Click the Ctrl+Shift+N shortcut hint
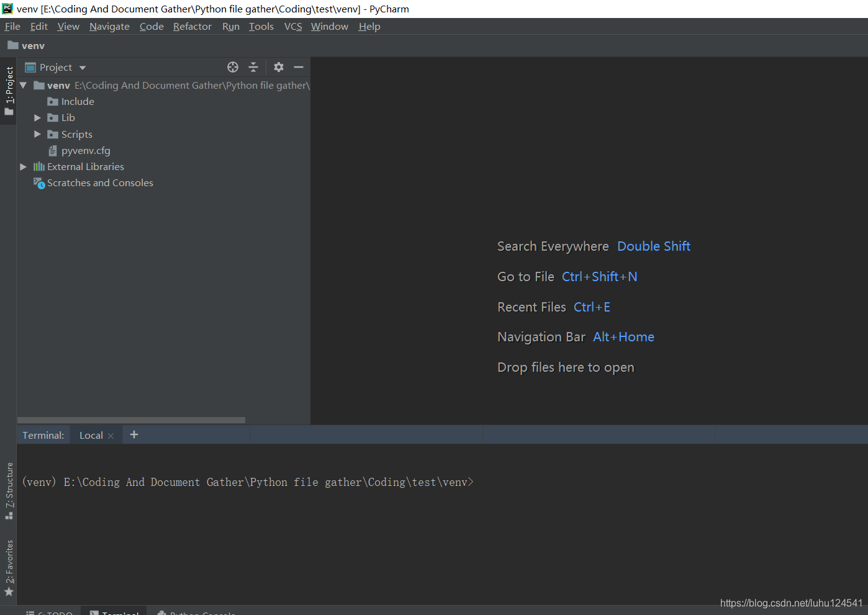The width and height of the screenshot is (868, 615). (x=600, y=277)
